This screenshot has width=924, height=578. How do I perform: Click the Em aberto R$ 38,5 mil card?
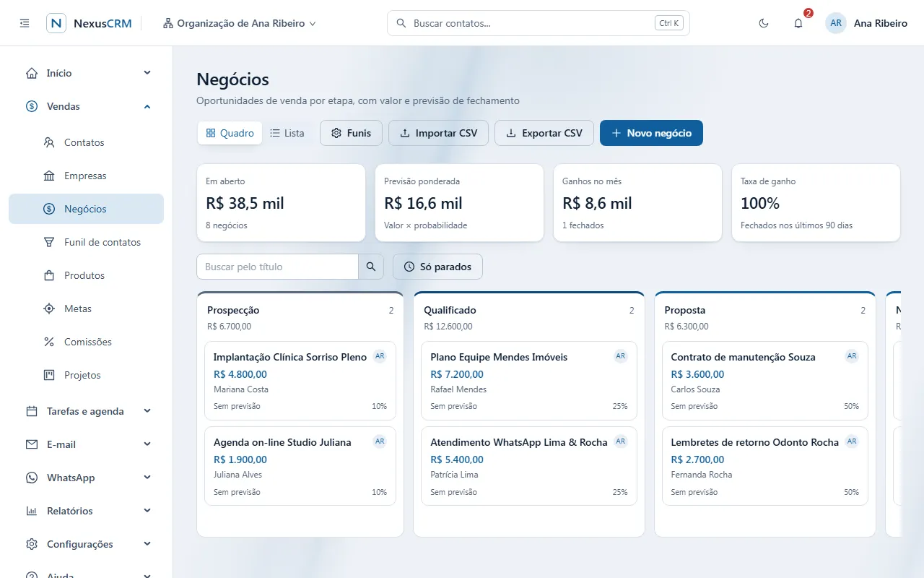pos(281,202)
